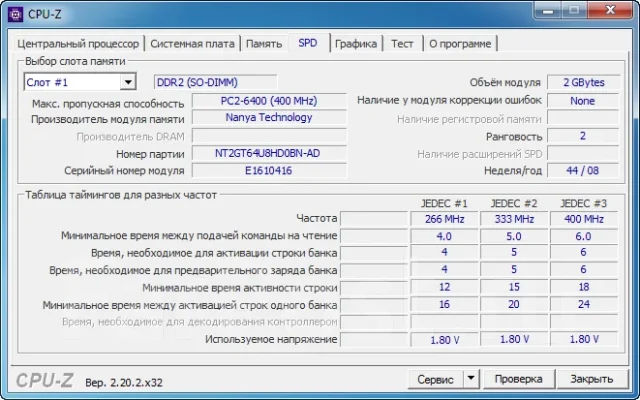Click the 5.0 read command latency cell
The image size is (640, 400).
pyautogui.click(x=514, y=236)
